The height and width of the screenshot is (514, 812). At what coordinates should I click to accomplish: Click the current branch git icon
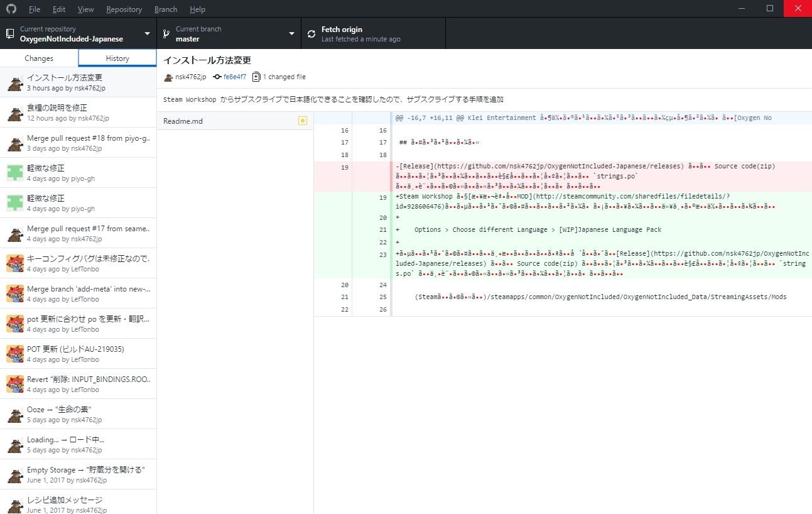(x=166, y=33)
